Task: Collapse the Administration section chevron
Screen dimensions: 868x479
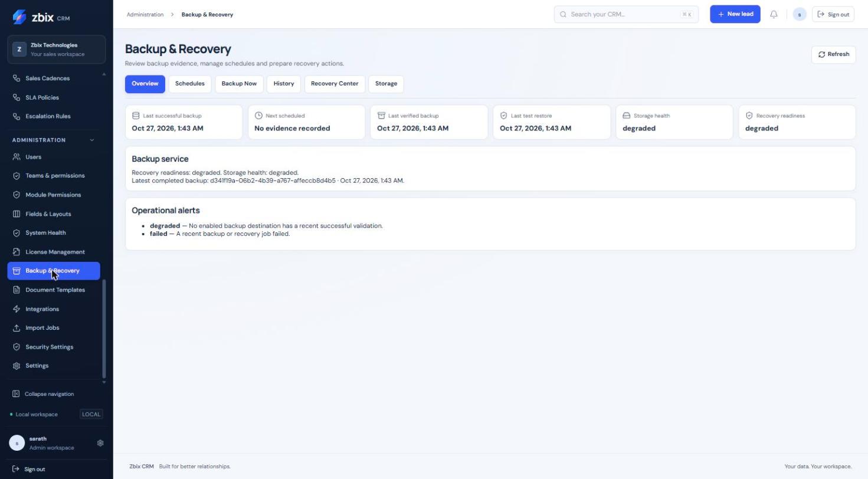Action: coord(91,140)
